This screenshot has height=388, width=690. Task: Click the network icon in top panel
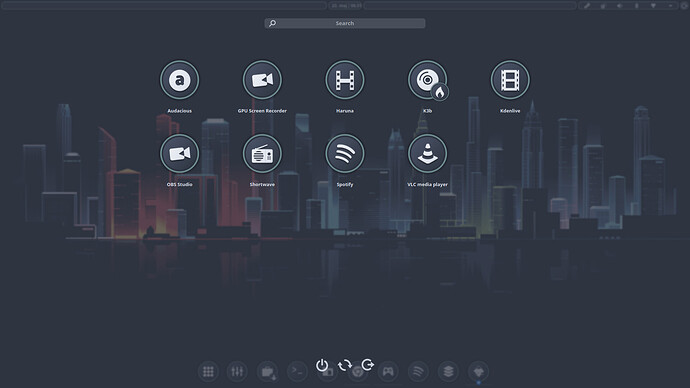(x=653, y=6)
